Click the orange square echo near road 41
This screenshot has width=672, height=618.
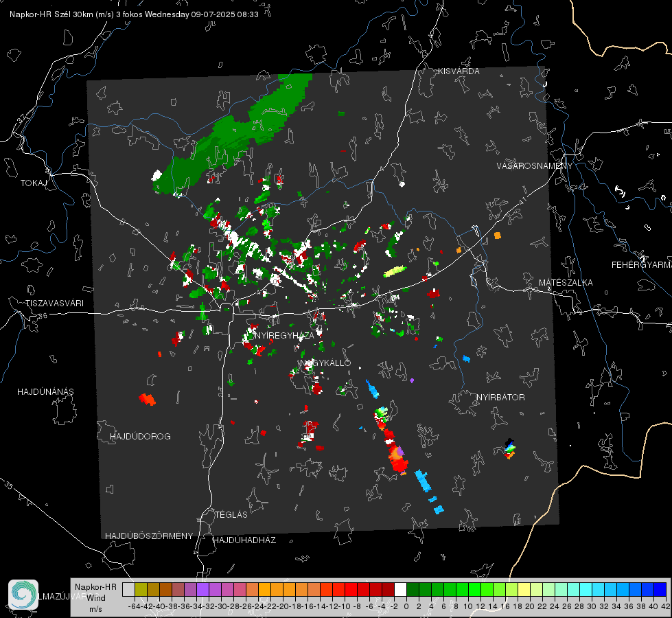point(497,236)
